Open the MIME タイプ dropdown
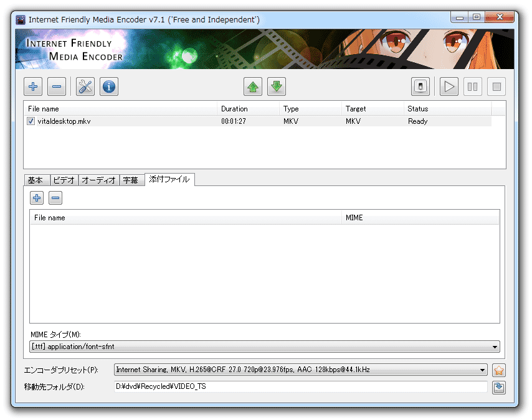Screen dimensions: 532x420 point(265,347)
